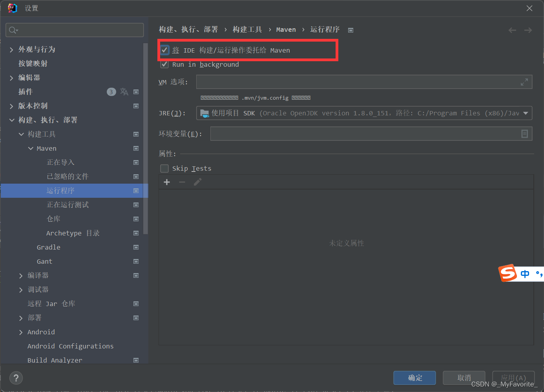Screen dimensions: 544x392
Task: Click the project icon on Gradle row
Action: click(x=136, y=247)
